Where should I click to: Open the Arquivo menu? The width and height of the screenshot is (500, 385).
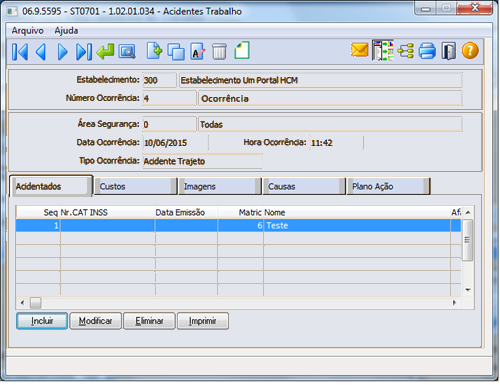[x=28, y=31]
